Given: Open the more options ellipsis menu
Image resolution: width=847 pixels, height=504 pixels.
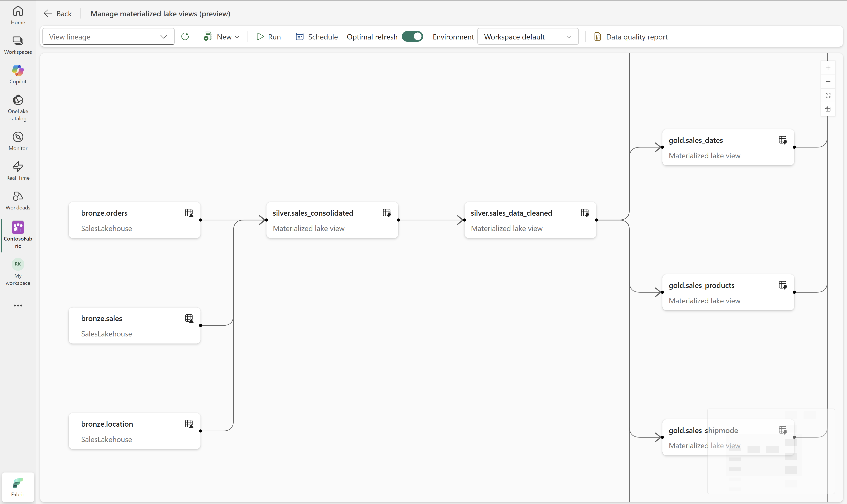Looking at the screenshot, I should click(18, 305).
